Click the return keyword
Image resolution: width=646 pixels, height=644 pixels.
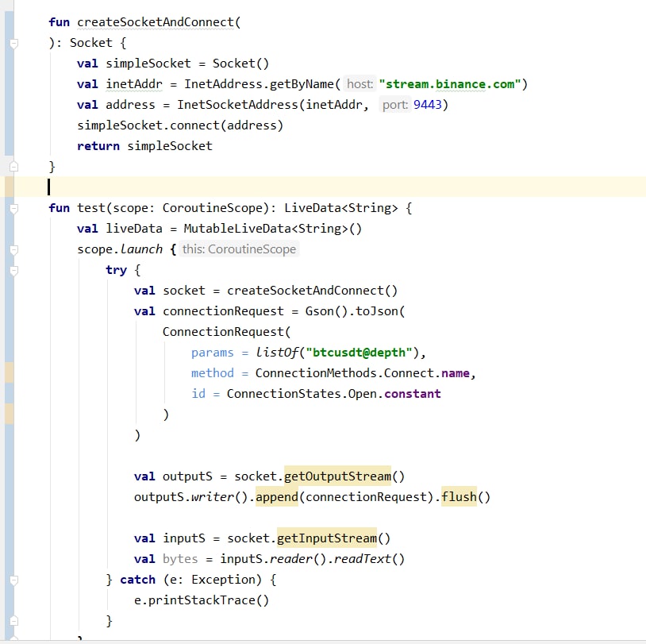tap(98, 146)
